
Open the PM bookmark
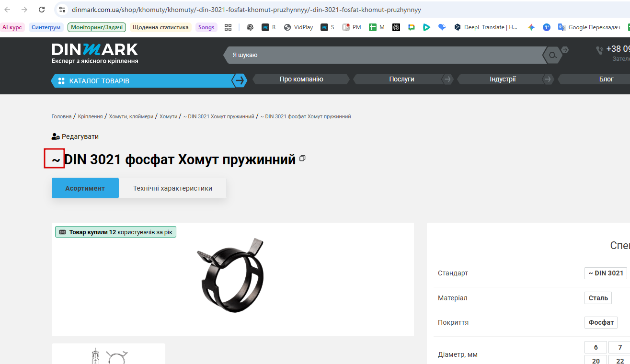point(352,27)
